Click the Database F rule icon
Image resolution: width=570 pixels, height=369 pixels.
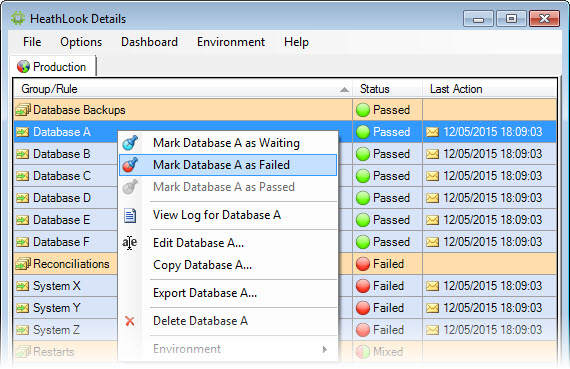[23, 242]
